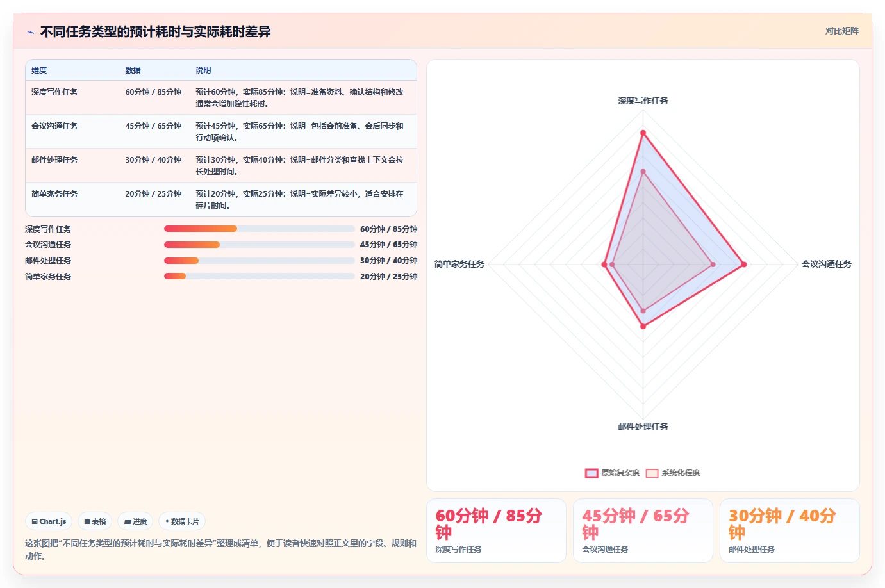The image size is (885, 588).
Task: Click table cell 60分钟 / 85分钟
Action: click(153, 92)
